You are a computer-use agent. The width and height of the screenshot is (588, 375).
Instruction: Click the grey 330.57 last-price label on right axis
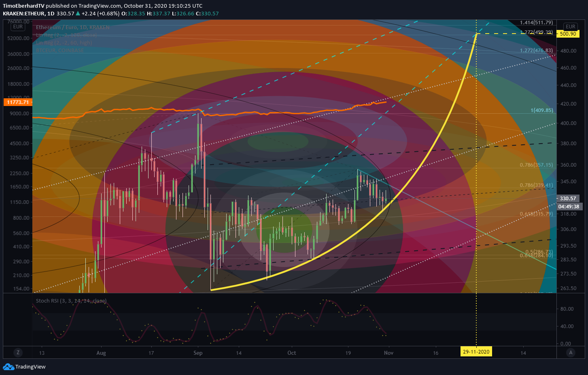(x=568, y=198)
